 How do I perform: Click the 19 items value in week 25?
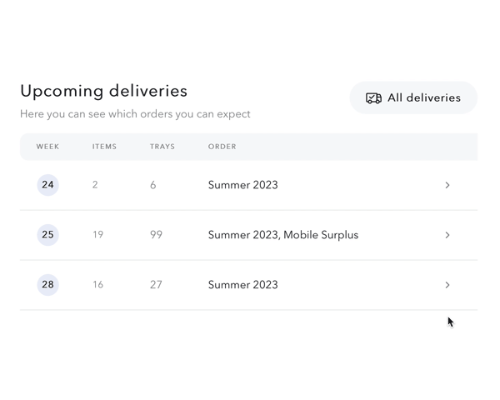(98, 235)
